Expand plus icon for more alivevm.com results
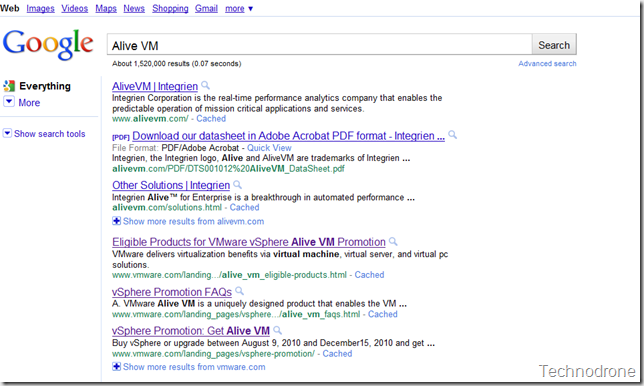The height and width of the screenshot is (386, 644). point(117,221)
